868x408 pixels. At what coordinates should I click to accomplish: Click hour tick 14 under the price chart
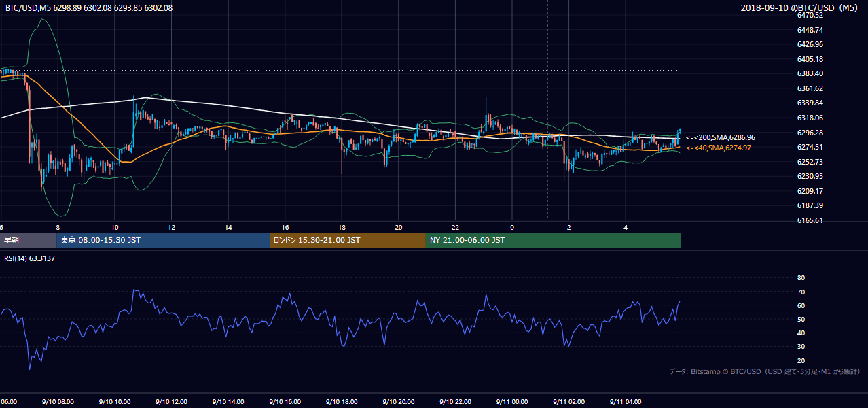229,227
